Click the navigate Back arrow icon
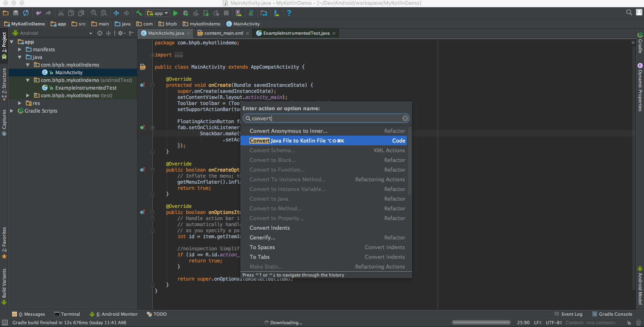 click(116, 13)
